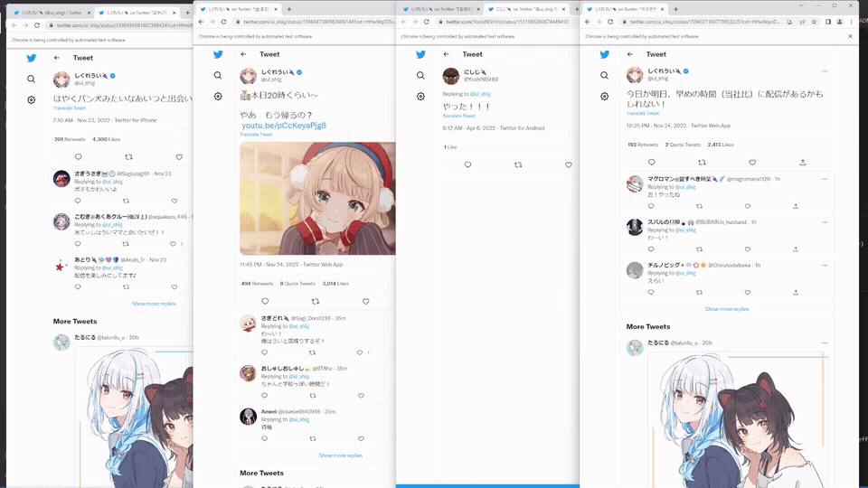
Task: Like the マグロマン reply in fourth window
Action: coord(748,206)
